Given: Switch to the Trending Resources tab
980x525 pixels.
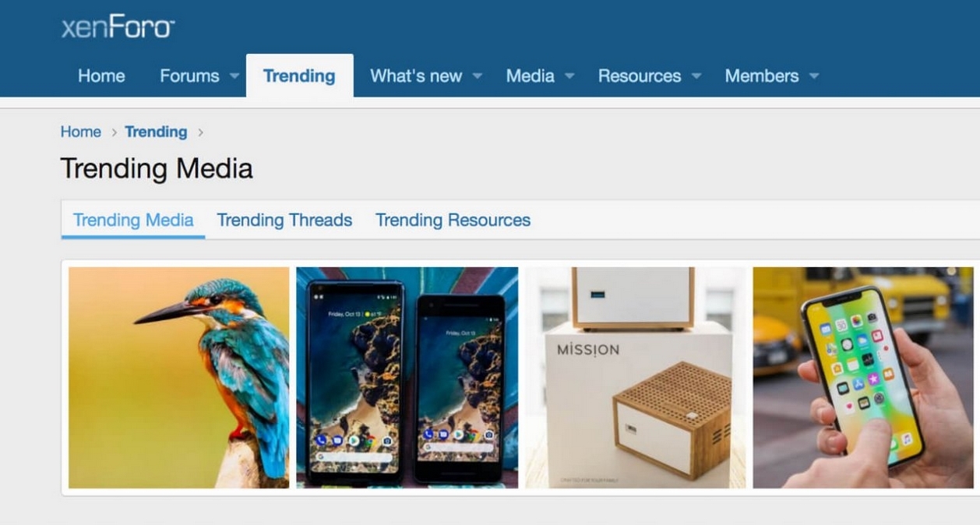Looking at the screenshot, I should (453, 220).
